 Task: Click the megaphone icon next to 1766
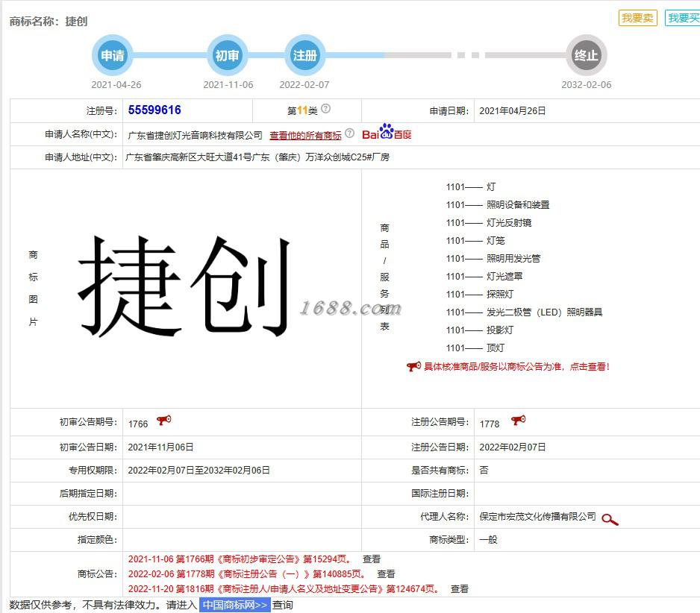(164, 421)
